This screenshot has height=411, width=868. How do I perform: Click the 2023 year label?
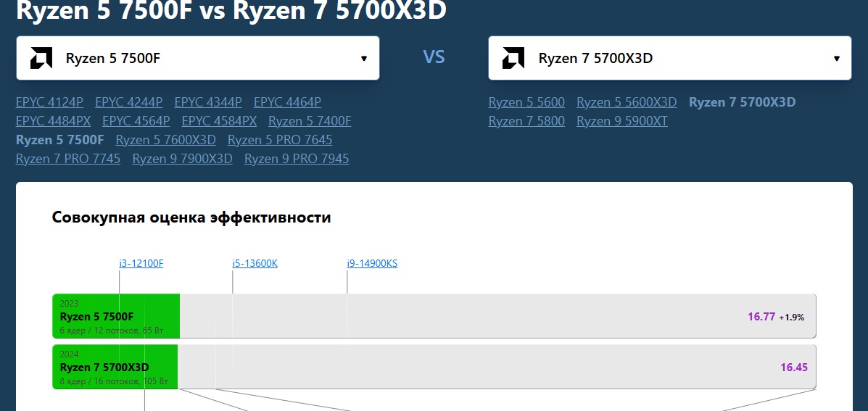coord(69,304)
